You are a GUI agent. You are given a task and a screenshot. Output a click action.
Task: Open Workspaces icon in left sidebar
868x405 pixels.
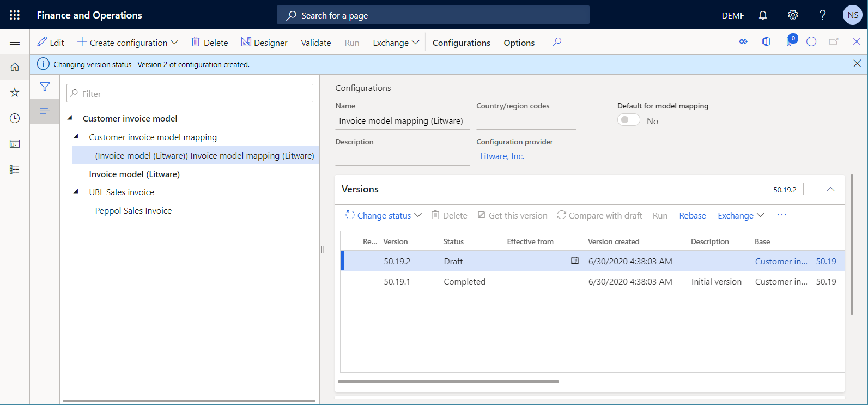[x=15, y=144]
